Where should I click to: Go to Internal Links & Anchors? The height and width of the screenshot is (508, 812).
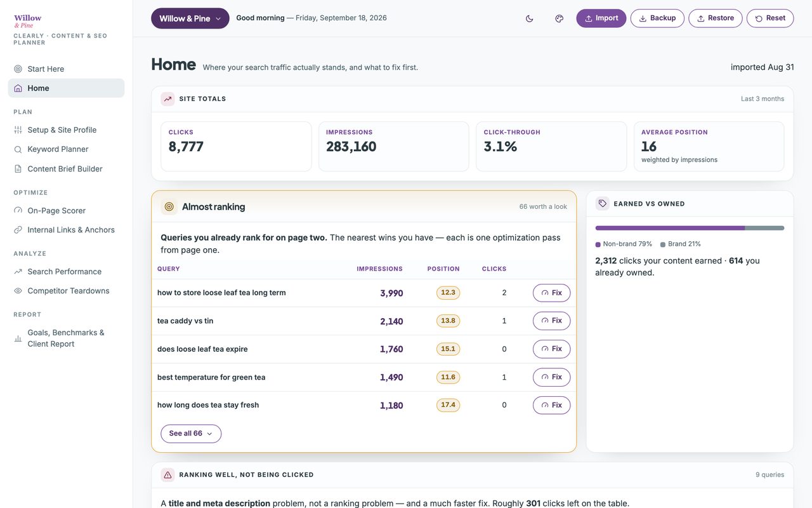tap(66, 230)
